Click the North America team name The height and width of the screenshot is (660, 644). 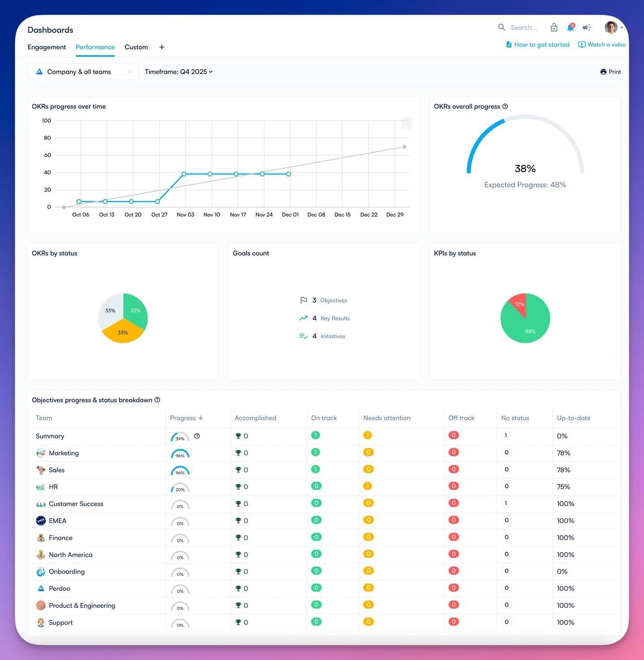pyautogui.click(x=71, y=555)
